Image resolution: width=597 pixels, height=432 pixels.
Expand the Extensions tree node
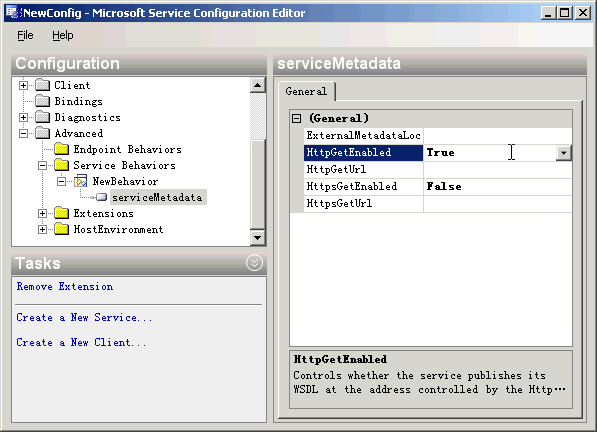43,214
